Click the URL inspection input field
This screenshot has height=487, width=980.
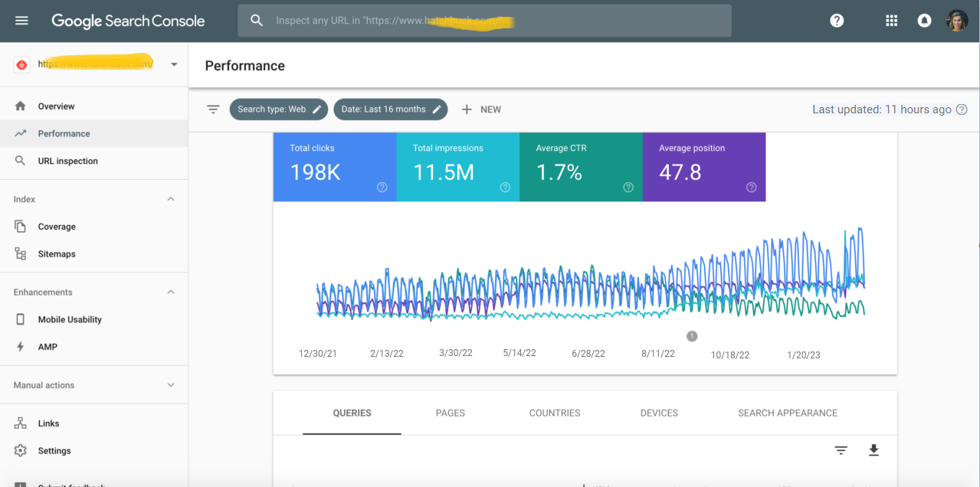[483, 21]
